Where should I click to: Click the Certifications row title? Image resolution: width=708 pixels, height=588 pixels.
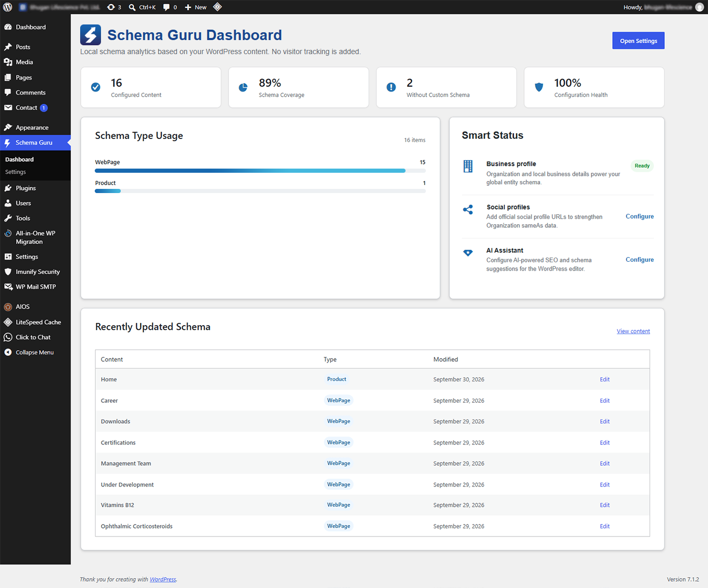click(x=118, y=443)
